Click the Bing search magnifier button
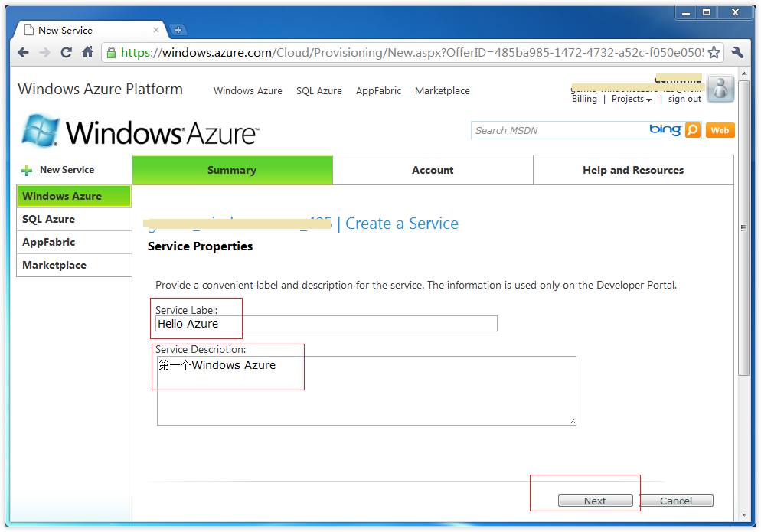The width and height of the screenshot is (761, 532). (x=693, y=130)
